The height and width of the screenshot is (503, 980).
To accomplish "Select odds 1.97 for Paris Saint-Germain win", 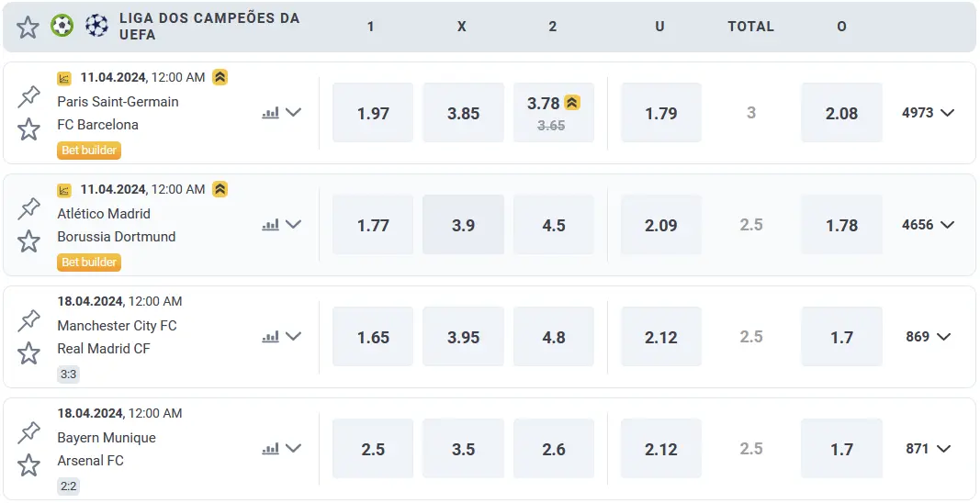I will [x=373, y=113].
